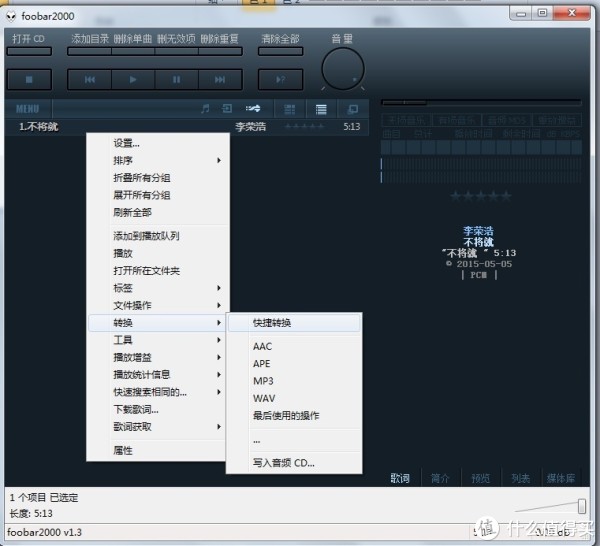
Task: Click the music note icon in playlist toolbar
Action: click(x=204, y=108)
